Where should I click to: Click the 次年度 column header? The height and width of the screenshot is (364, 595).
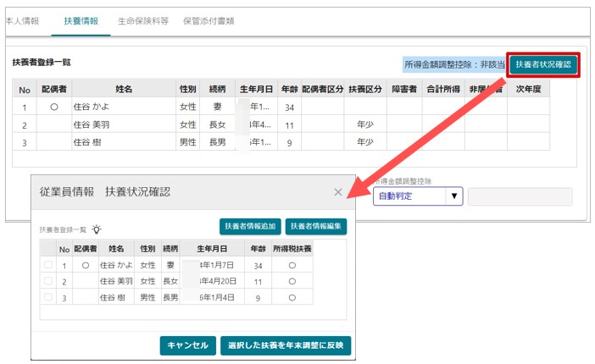click(528, 89)
